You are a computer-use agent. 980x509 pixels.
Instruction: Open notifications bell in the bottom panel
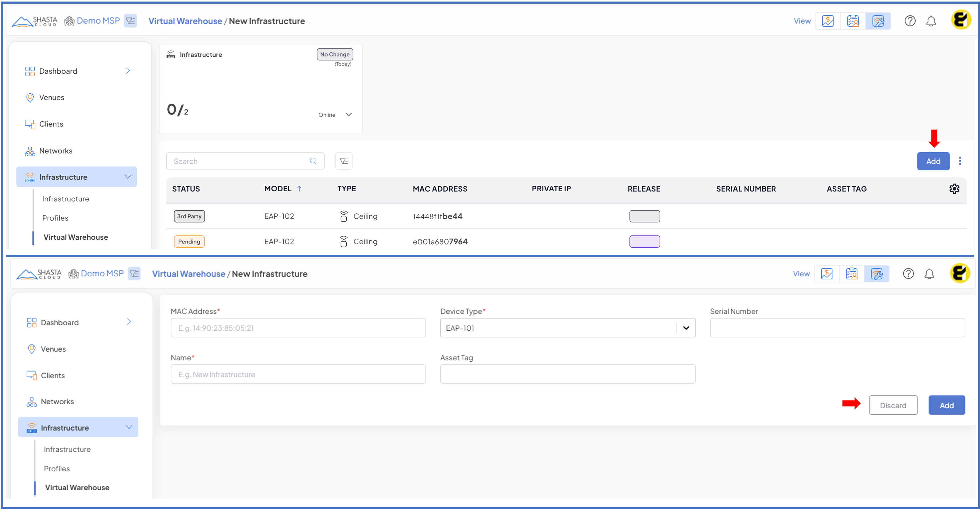(929, 274)
